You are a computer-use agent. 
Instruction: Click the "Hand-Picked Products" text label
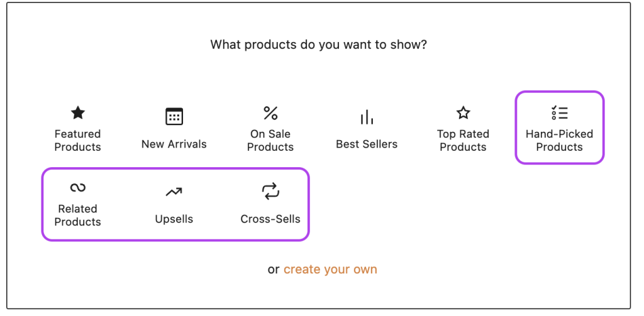click(559, 140)
